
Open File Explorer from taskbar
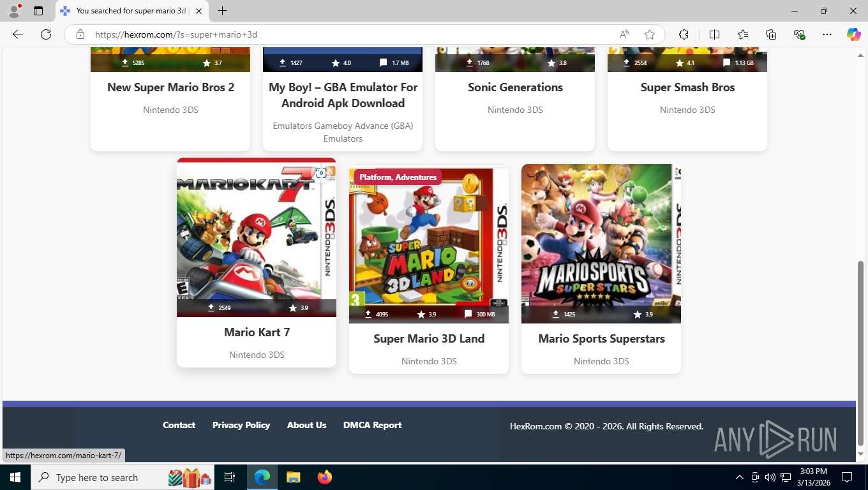[x=293, y=477]
